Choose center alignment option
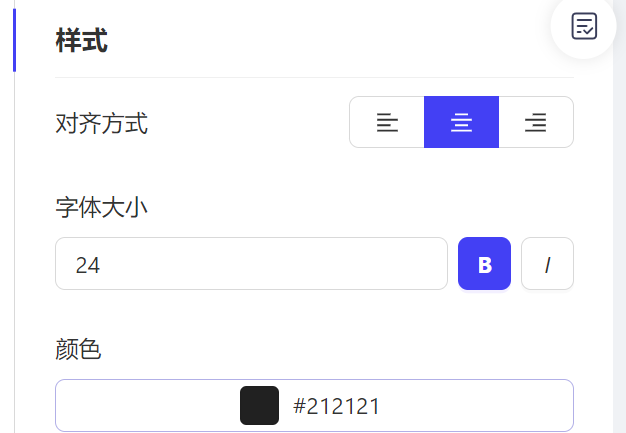626x433 pixels. pyautogui.click(x=461, y=122)
